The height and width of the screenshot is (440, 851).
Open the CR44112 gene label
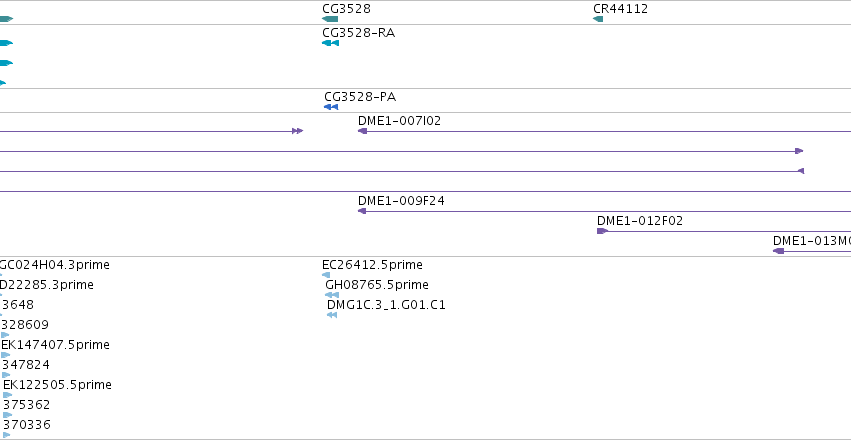pyautogui.click(x=620, y=9)
